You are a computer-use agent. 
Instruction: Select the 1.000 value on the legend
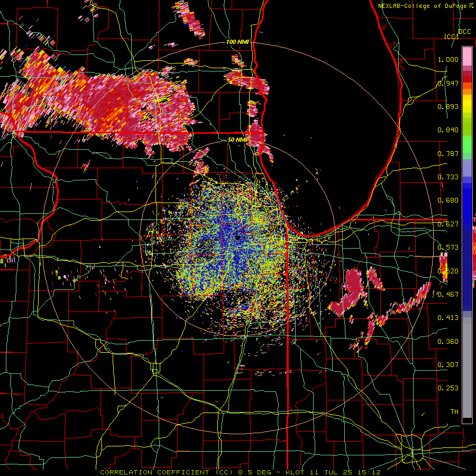point(448,59)
